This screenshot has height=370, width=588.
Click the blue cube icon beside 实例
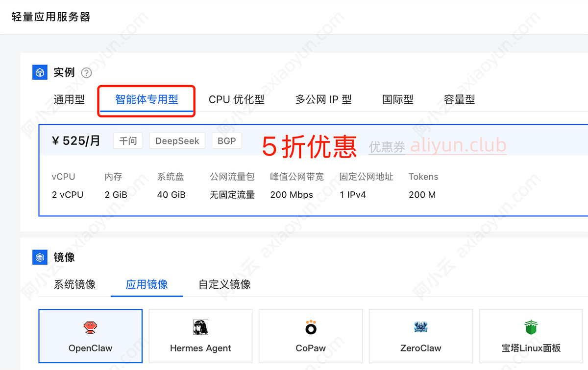40,72
